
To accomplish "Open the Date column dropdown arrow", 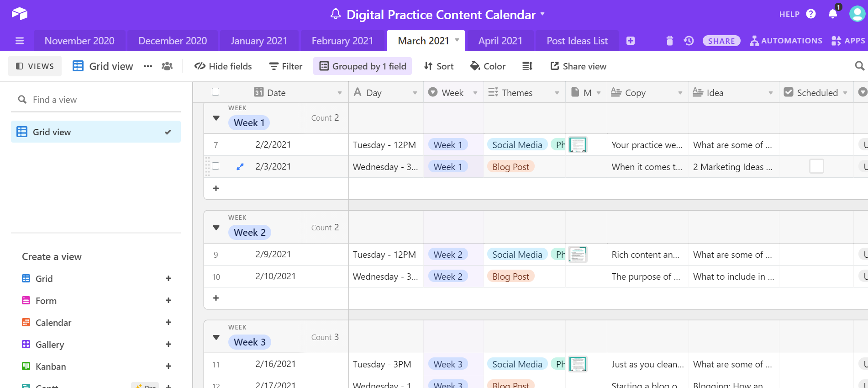I will pos(339,93).
